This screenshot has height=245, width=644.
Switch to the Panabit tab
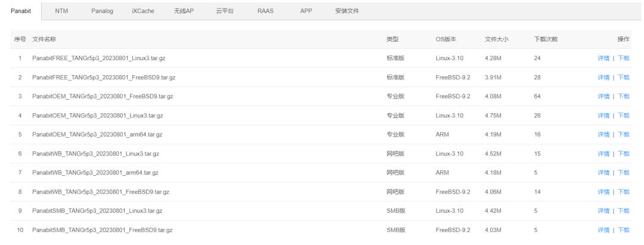pos(21,11)
